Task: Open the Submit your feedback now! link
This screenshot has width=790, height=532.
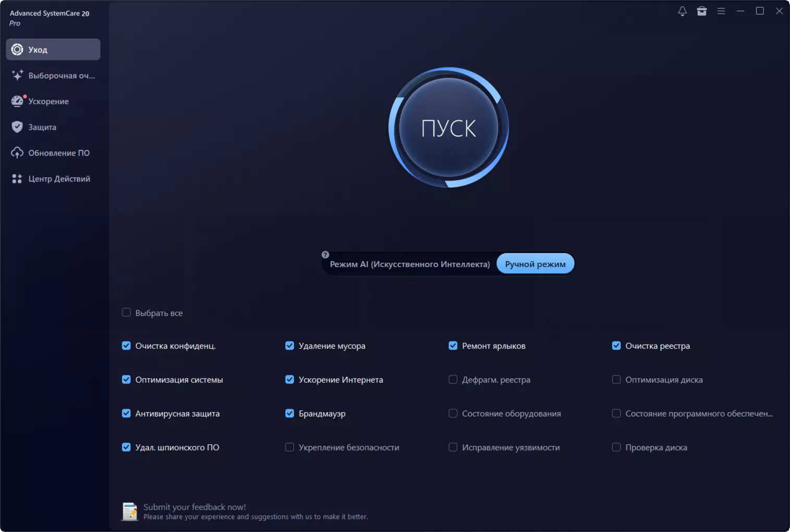Action: (x=195, y=507)
